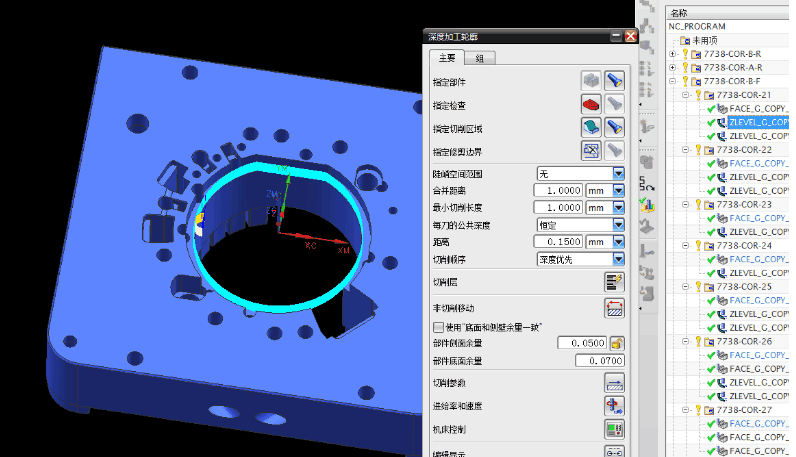Open the 陡峭空间范围 dropdown
The height and width of the screenshot is (457, 796).
point(618,174)
